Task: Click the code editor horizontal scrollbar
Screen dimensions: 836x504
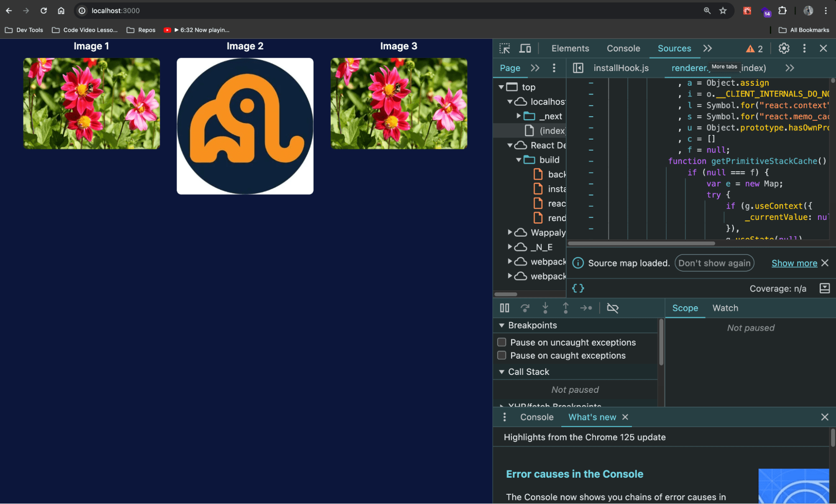Action: [x=641, y=243]
